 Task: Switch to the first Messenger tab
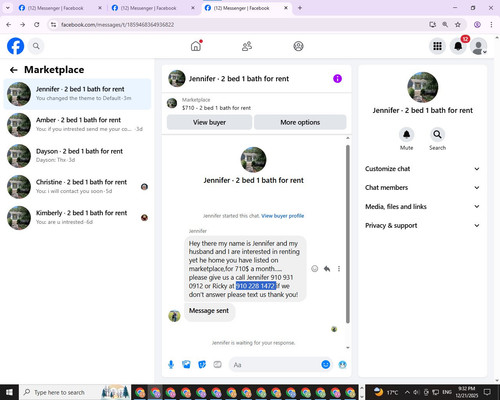[60, 8]
